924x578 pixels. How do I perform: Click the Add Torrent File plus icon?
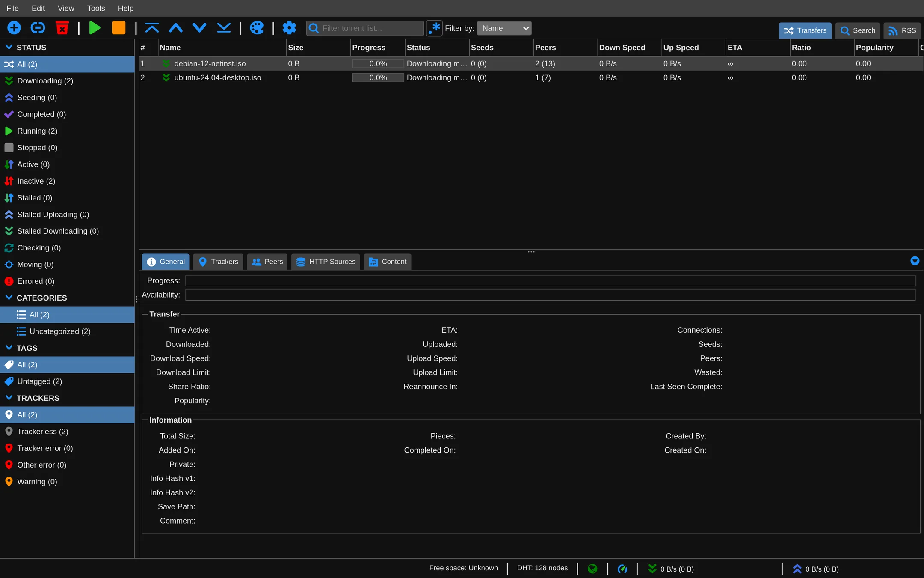click(14, 28)
